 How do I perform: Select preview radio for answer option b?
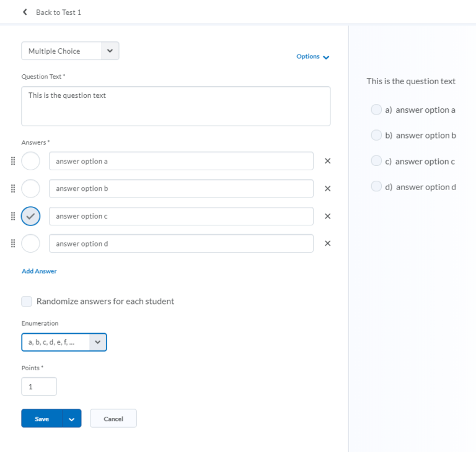376,136
